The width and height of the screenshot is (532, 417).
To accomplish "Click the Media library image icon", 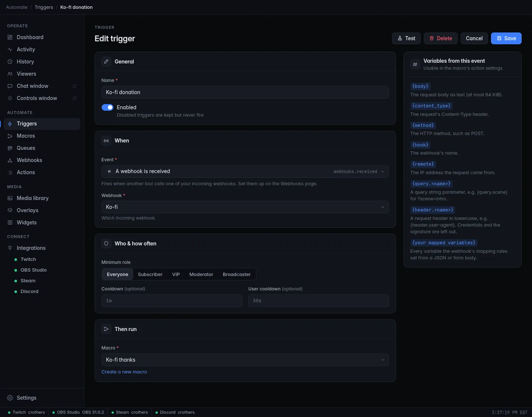I will click(x=10, y=198).
